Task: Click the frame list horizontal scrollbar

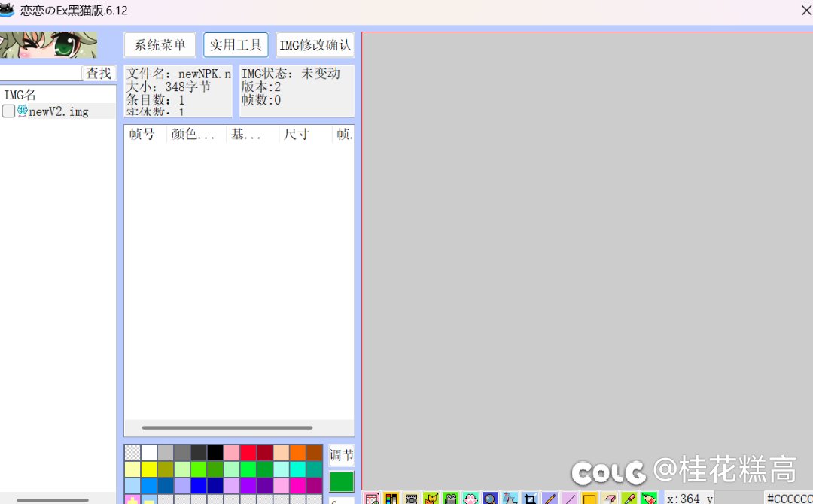Action: pyautogui.click(x=227, y=427)
